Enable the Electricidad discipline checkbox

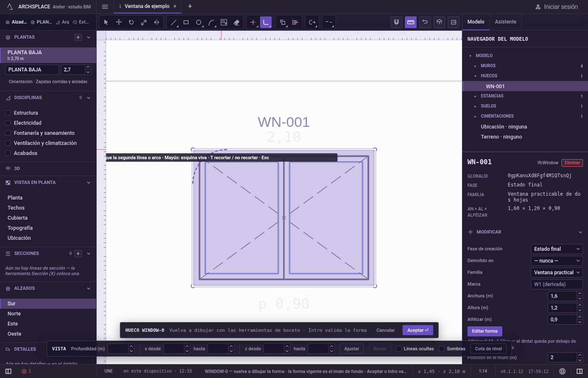(8, 123)
